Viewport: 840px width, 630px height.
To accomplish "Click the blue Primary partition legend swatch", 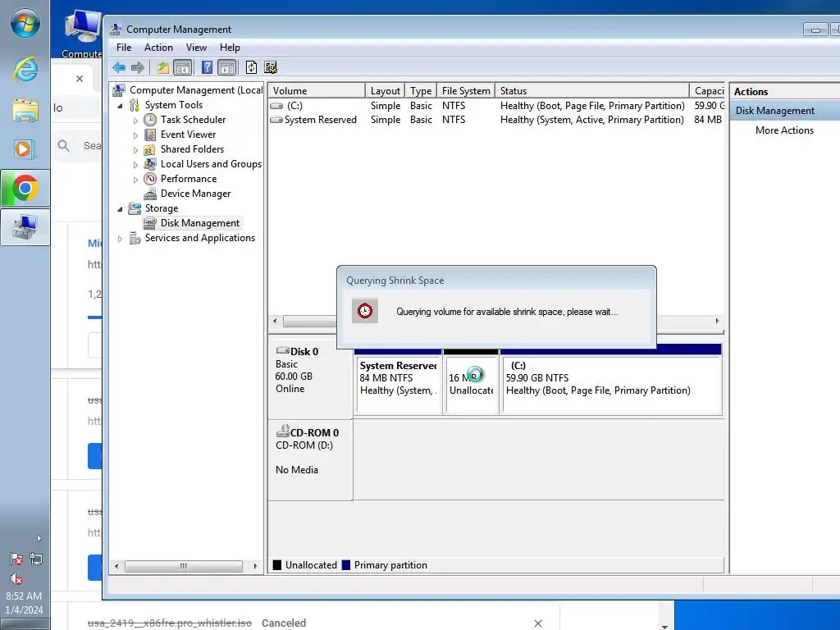I will (346, 565).
